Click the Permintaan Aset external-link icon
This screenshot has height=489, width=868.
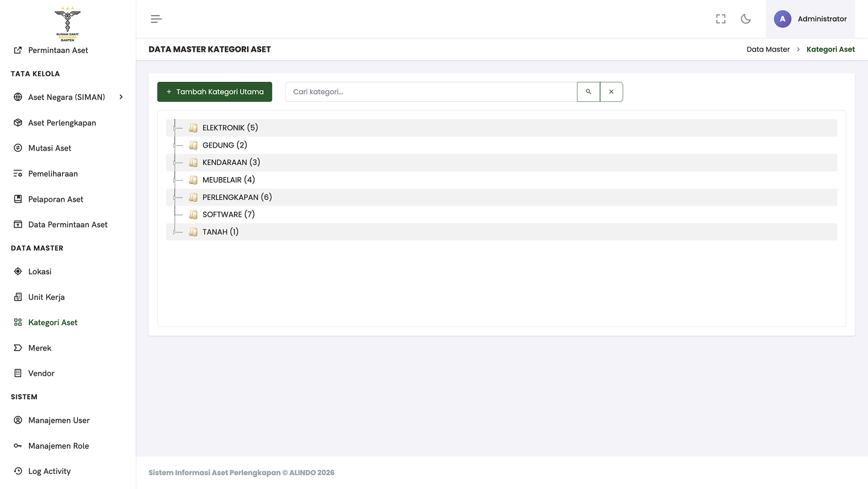pos(17,50)
